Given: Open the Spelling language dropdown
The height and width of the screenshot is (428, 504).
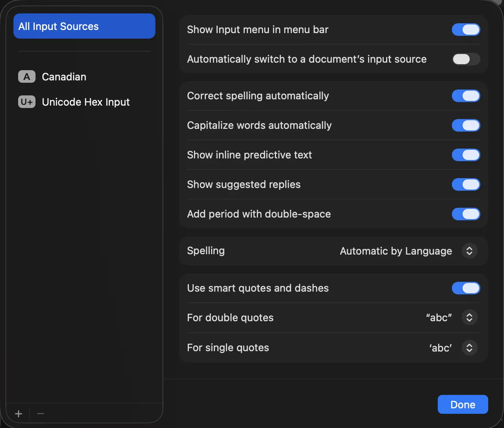Looking at the screenshot, I should coord(469,251).
